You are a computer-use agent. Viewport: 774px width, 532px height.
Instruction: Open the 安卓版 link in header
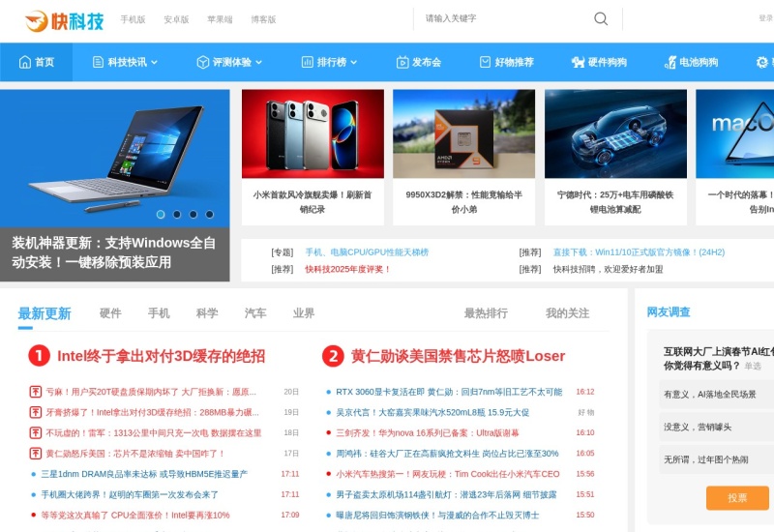pyautogui.click(x=176, y=19)
